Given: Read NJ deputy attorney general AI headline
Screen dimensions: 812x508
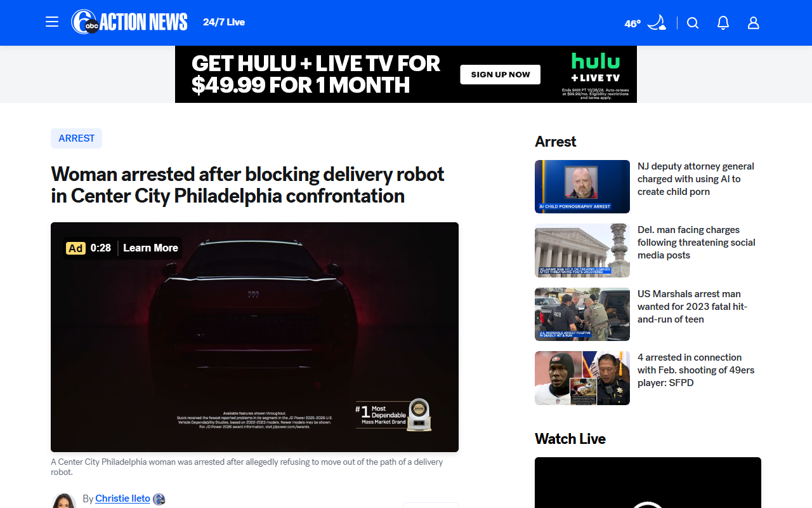Looking at the screenshot, I should 696,179.
